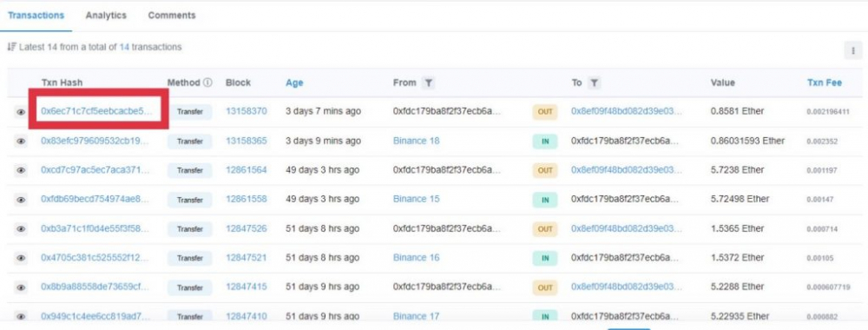Click eye icon beside hash 0xcd7c97ac5ec7aca371
Viewport: 868px width, 330px height.
21,170
